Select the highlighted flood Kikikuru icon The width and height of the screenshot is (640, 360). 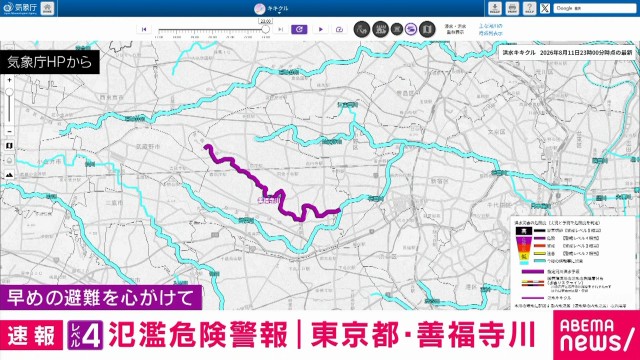pyautogui.click(x=411, y=29)
